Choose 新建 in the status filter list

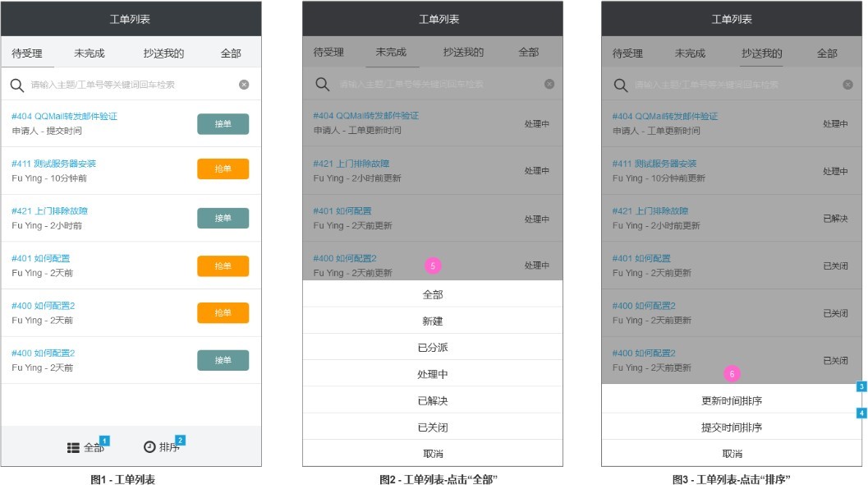[x=433, y=321]
